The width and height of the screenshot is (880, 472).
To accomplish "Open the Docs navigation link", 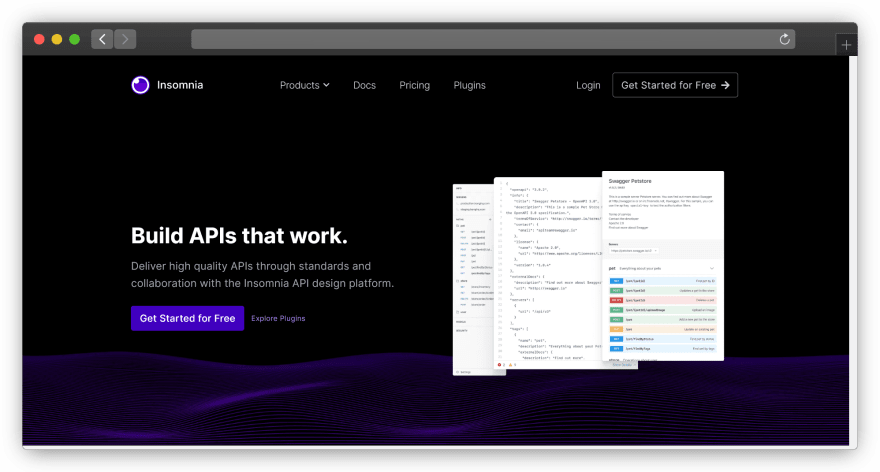I will coord(364,85).
